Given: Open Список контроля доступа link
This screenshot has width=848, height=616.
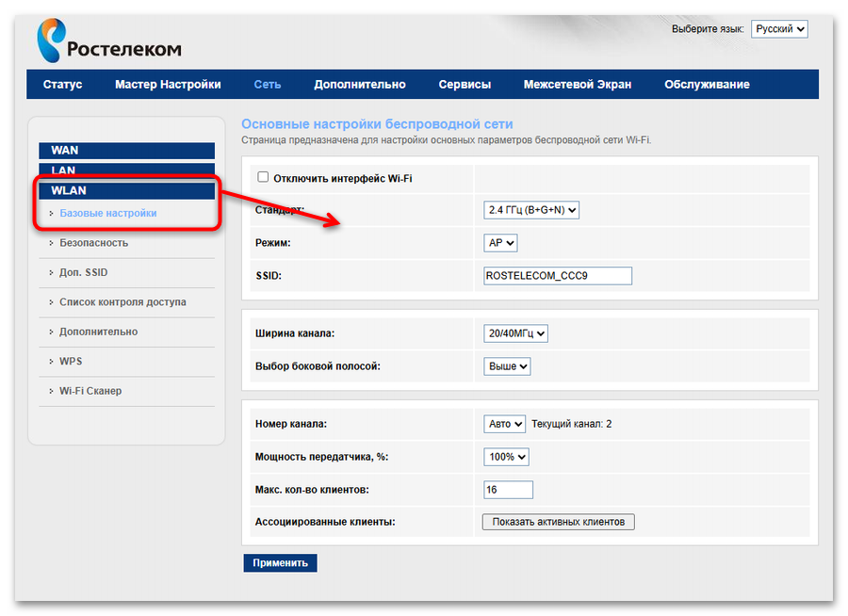Looking at the screenshot, I should click(x=122, y=302).
